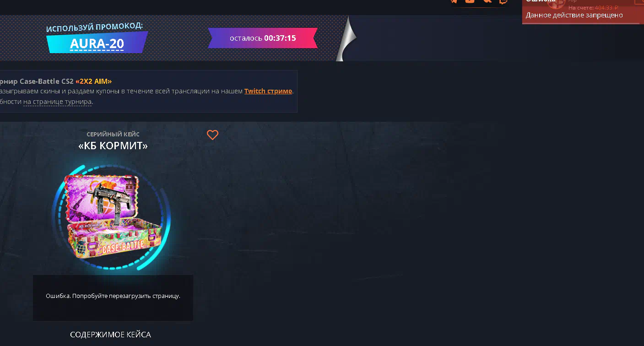Add КБ КОРМИТ case to favorites heart
The height and width of the screenshot is (346, 644).
point(212,135)
